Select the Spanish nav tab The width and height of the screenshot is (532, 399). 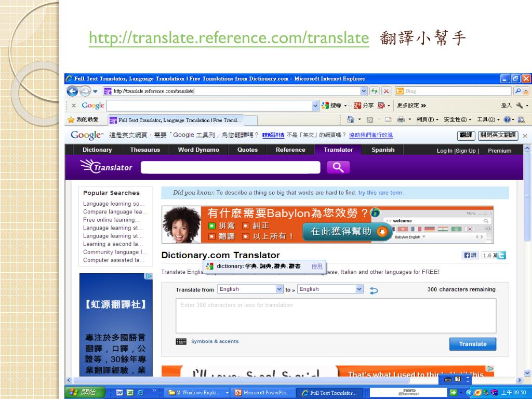point(383,150)
